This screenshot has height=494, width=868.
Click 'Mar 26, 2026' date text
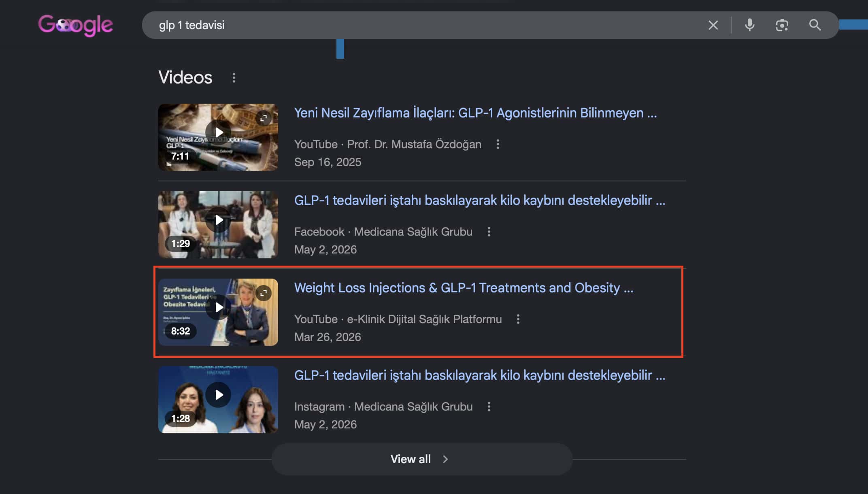click(x=328, y=337)
